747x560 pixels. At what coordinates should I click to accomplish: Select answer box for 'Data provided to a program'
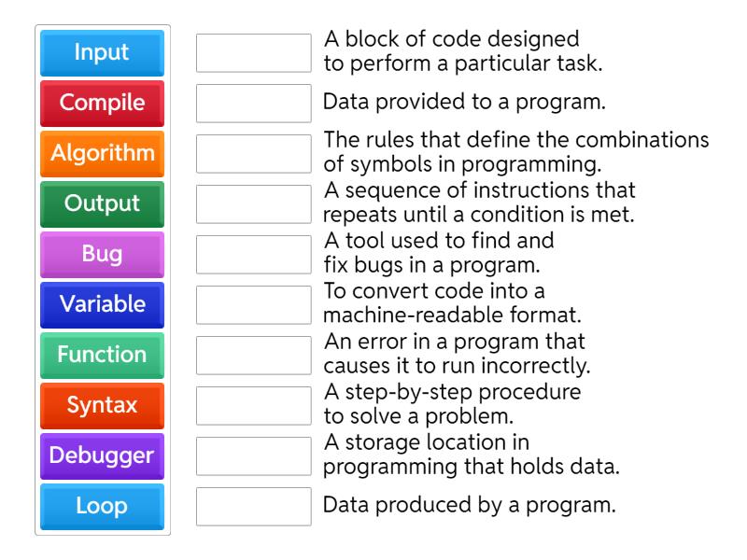(254, 104)
